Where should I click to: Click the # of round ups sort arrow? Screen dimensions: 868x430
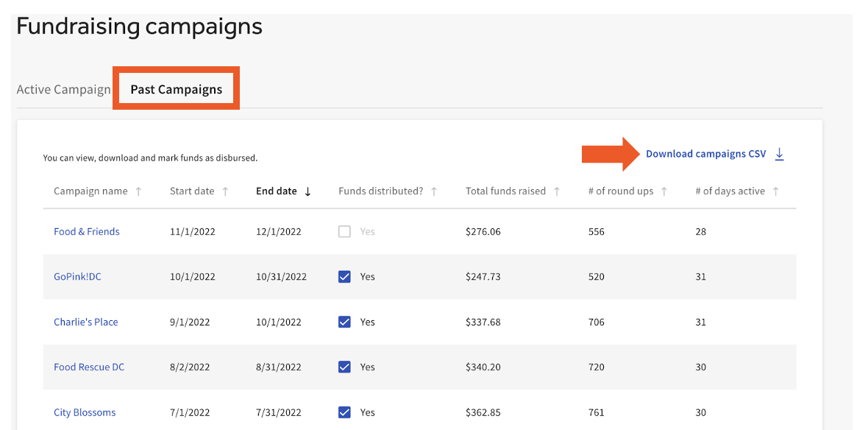[x=664, y=191]
